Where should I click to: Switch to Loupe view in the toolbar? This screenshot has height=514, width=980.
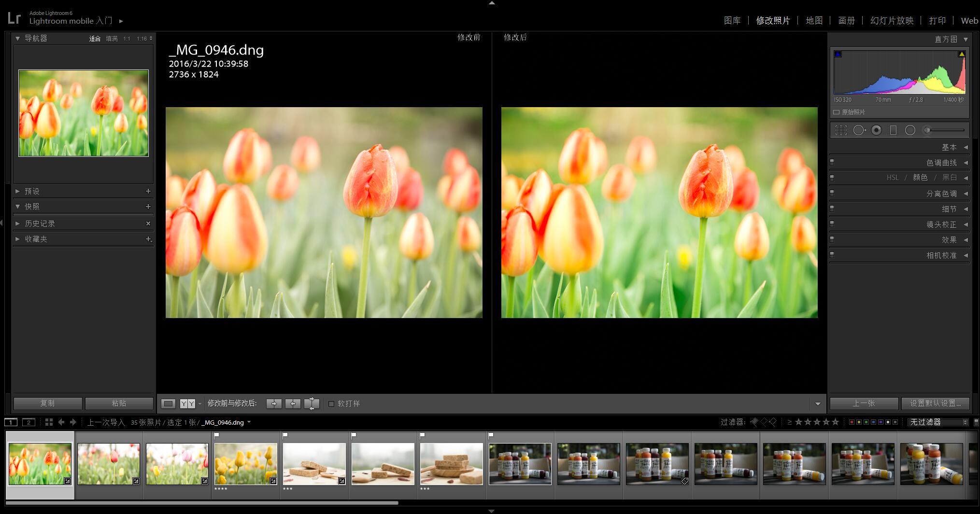click(x=169, y=403)
